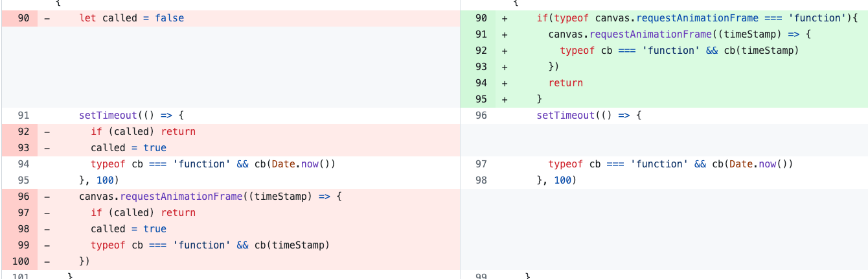Select added line number 90 on right
This screenshot has height=279, width=868.
click(481, 18)
